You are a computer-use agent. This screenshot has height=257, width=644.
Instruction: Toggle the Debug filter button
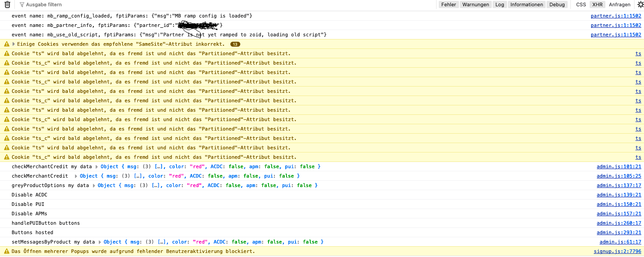click(x=557, y=4)
